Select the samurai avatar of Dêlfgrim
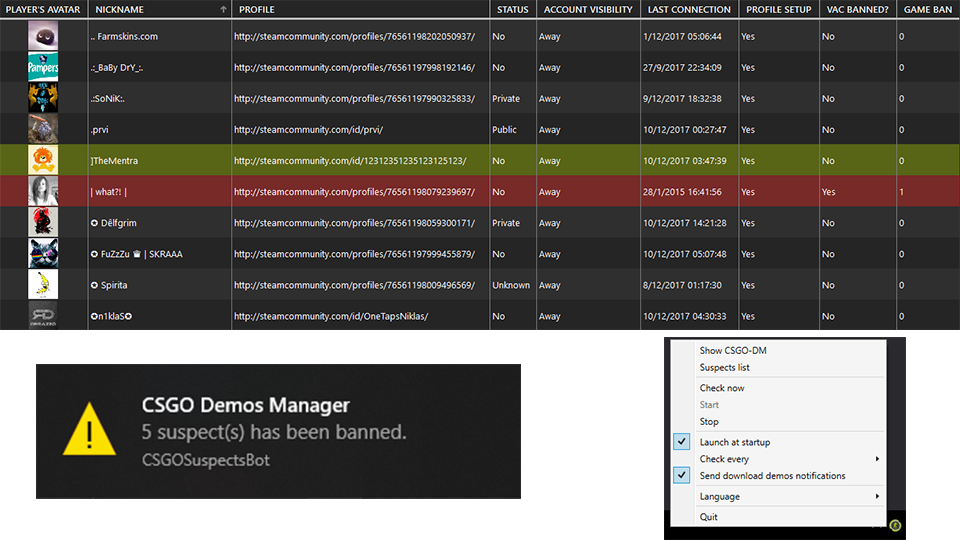This screenshot has width=960, height=540. [43, 223]
